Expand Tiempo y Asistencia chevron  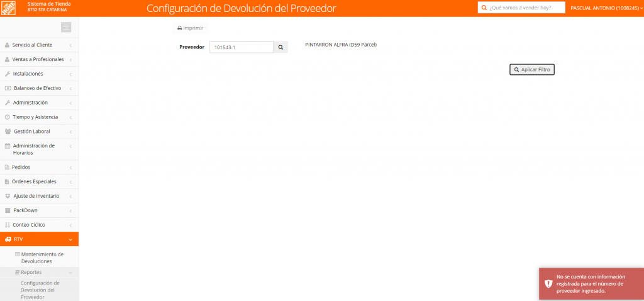(x=70, y=117)
